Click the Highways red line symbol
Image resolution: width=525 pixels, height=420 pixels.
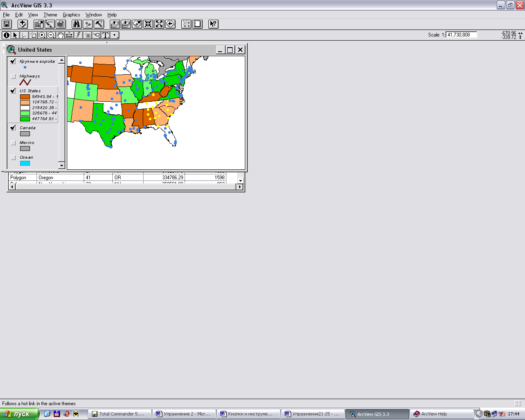coord(25,82)
